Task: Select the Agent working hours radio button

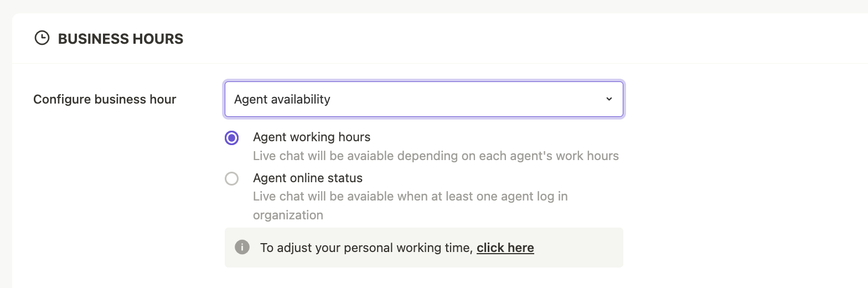Action: 231,138
